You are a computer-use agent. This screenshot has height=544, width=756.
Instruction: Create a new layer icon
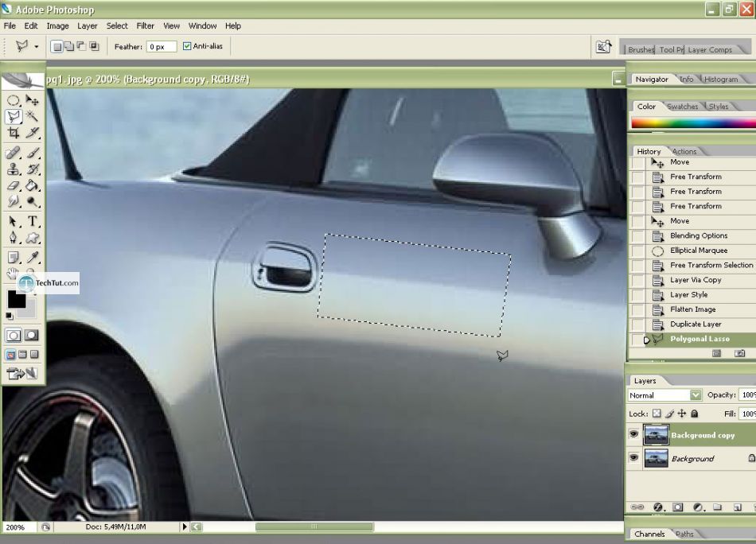[x=737, y=507]
